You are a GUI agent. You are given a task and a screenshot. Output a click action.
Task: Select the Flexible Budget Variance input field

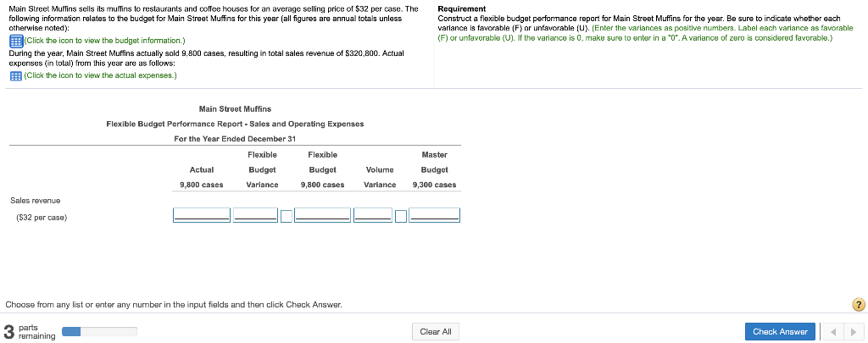[256, 215]
